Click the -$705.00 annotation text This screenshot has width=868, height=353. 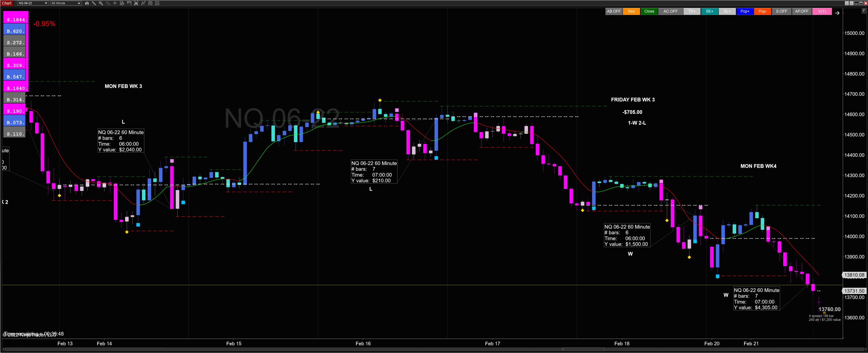632,112
